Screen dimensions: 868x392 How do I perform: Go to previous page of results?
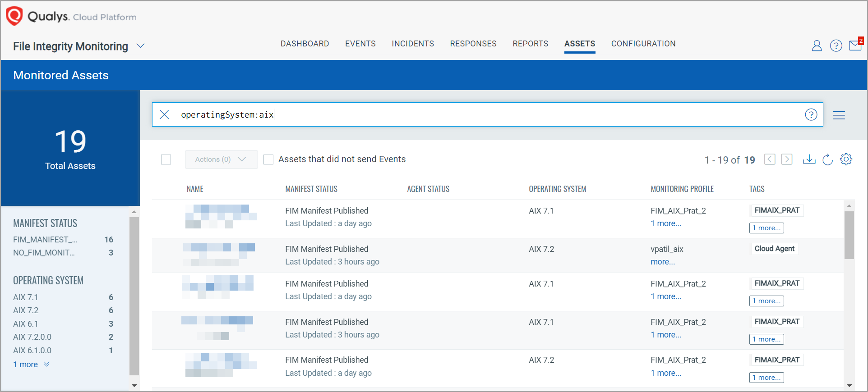[x=770, y=160]
